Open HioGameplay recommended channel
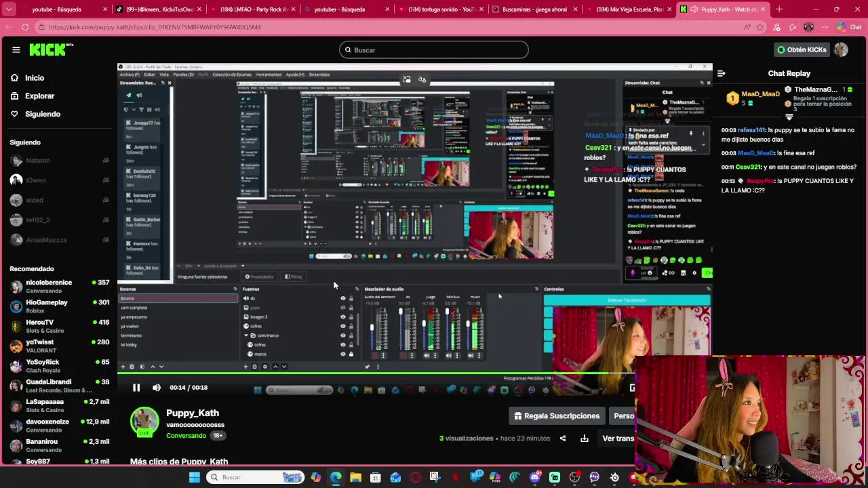Screen dimensions: 868x488 tap(60, 306)
